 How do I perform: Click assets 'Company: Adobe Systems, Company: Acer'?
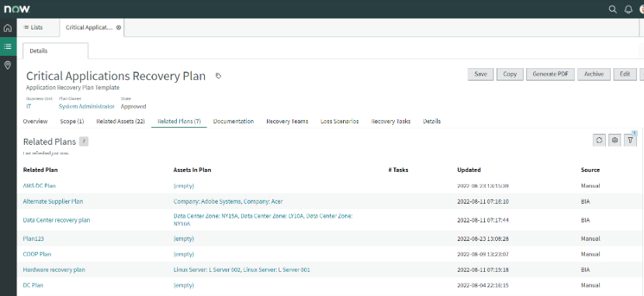click(228, 201)
